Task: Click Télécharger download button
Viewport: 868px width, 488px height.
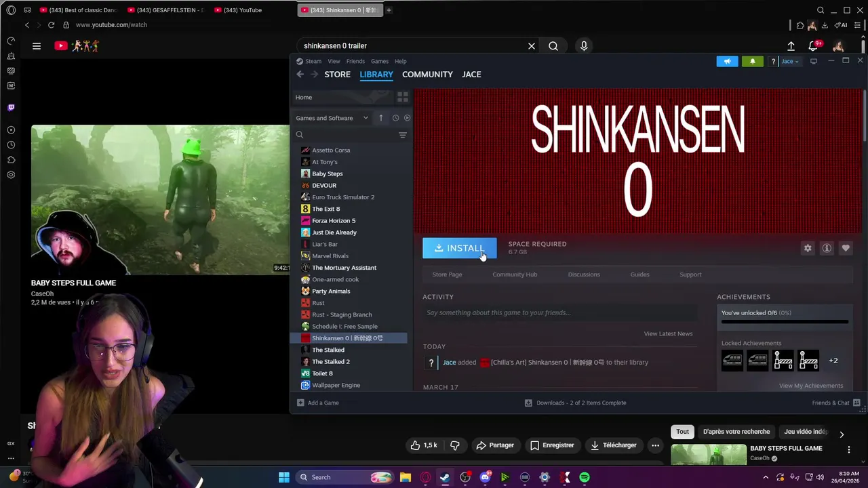Action: click(614, 445)
